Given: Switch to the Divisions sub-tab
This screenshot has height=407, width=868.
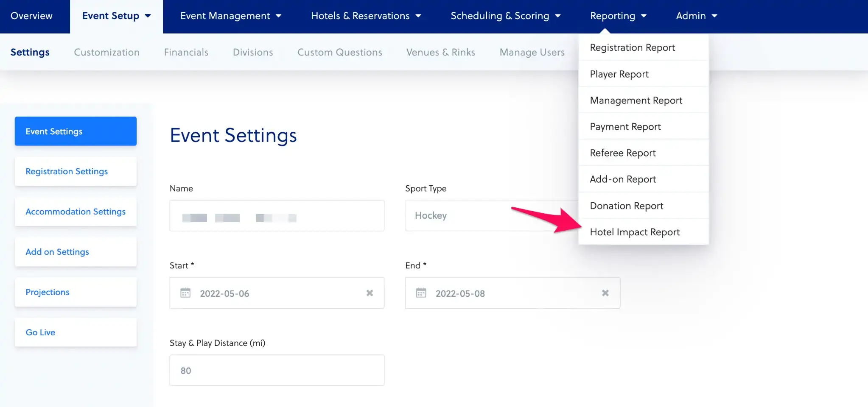Looking at the screenshot, I should click(x=253, y=52).
